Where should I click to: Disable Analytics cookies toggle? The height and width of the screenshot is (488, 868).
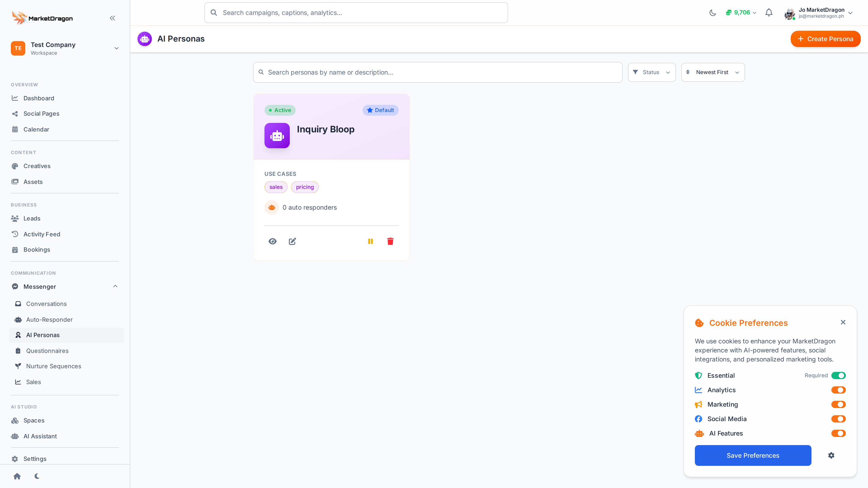tap(838, 390)
